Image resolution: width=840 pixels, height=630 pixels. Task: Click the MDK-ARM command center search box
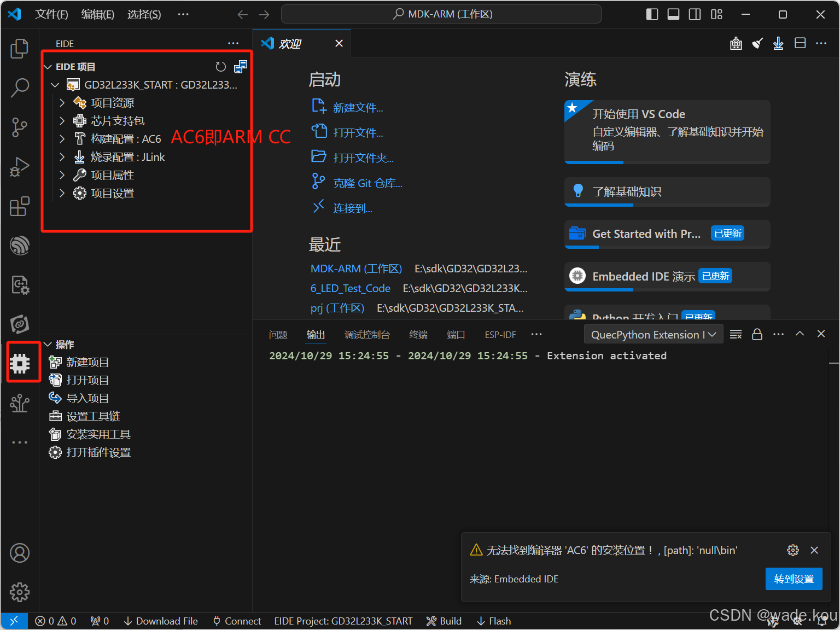point(441,14)
